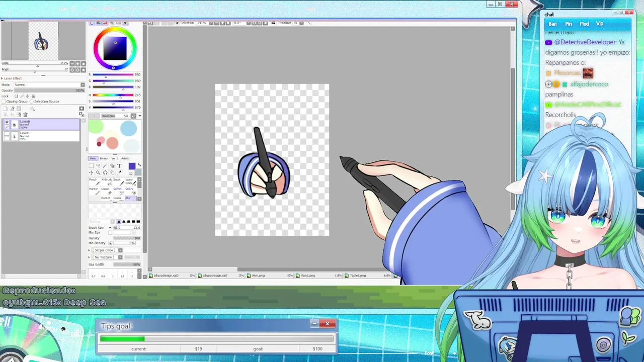Swap foreground and background colors
This screenshot has height=362, width=644.
pyautogui.click(x=139, y=165)
